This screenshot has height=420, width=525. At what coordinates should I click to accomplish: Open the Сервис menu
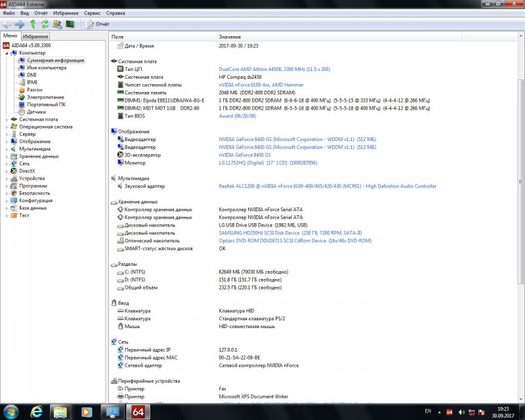click(x=91, y=12)
